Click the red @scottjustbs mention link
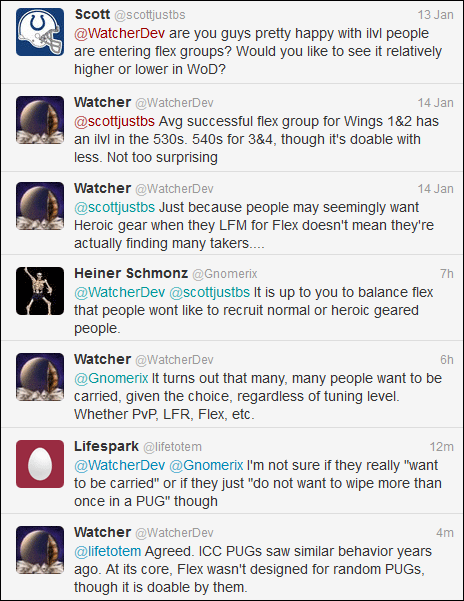This screenshot has width=464, height=601. coord(114,122)
